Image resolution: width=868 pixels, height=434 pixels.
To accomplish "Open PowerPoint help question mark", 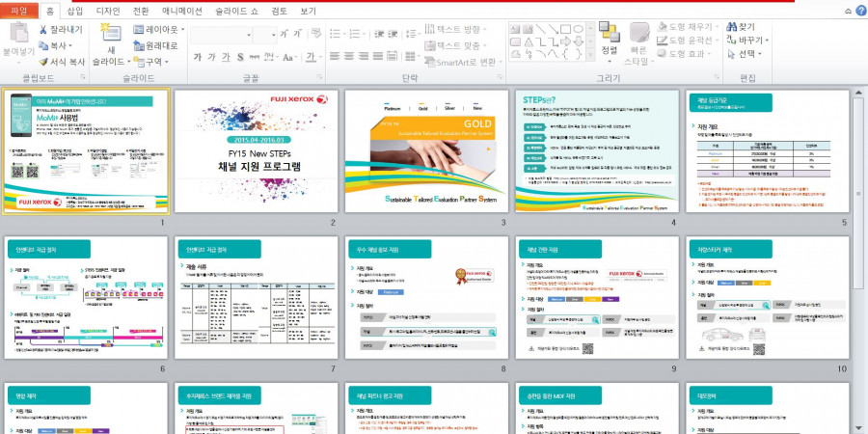I will [859, 11].
